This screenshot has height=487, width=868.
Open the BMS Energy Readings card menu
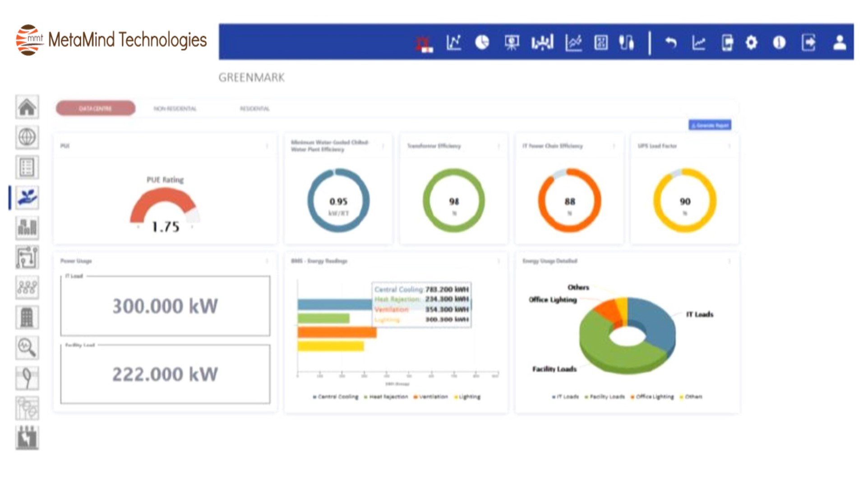[499, 261]
